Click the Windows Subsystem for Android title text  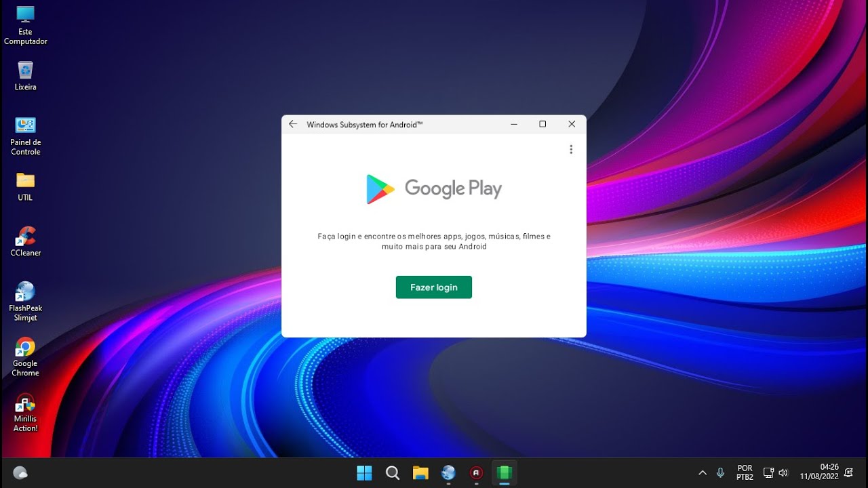365,125
